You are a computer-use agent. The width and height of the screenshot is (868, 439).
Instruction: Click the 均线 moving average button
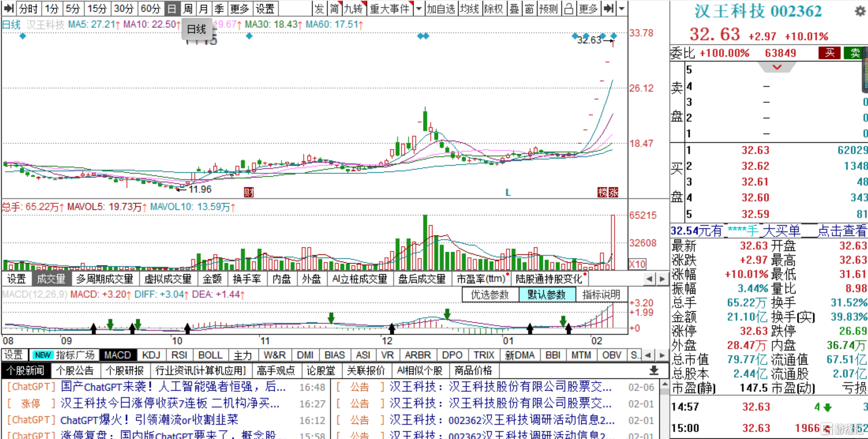coord(469,8)
